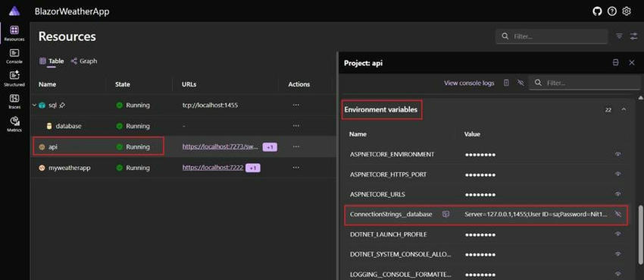Open the Console logs sidebar page
The width and height of the screenshot is (644, 280).
pos(14,56)
